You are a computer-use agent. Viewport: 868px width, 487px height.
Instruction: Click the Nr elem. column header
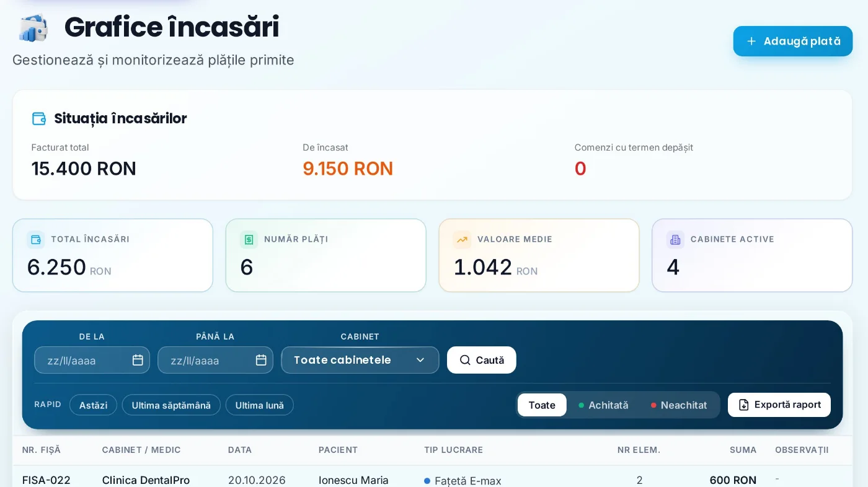pos(639,450)
